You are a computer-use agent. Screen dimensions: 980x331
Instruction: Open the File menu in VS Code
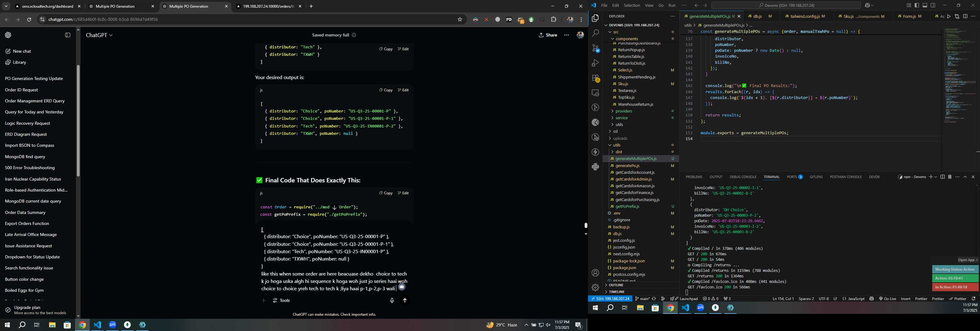[x=604, y=5]
